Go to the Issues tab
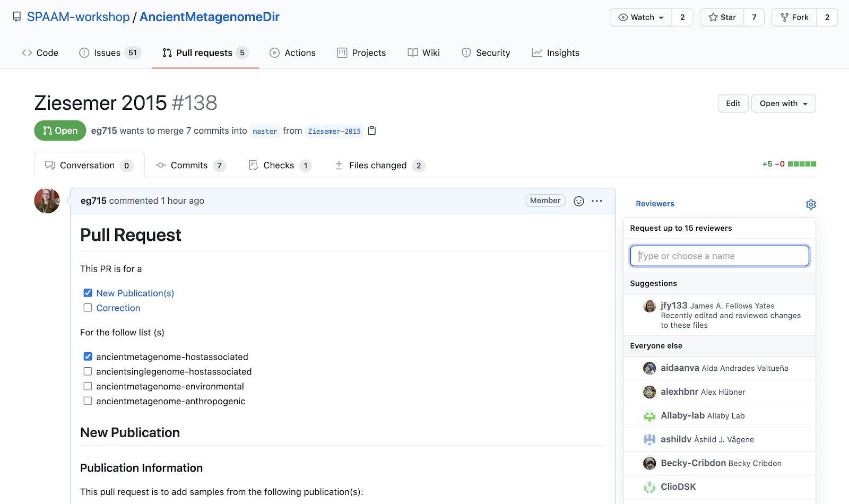The height and width of the screenshot is (504, 849). coord(110,53)
